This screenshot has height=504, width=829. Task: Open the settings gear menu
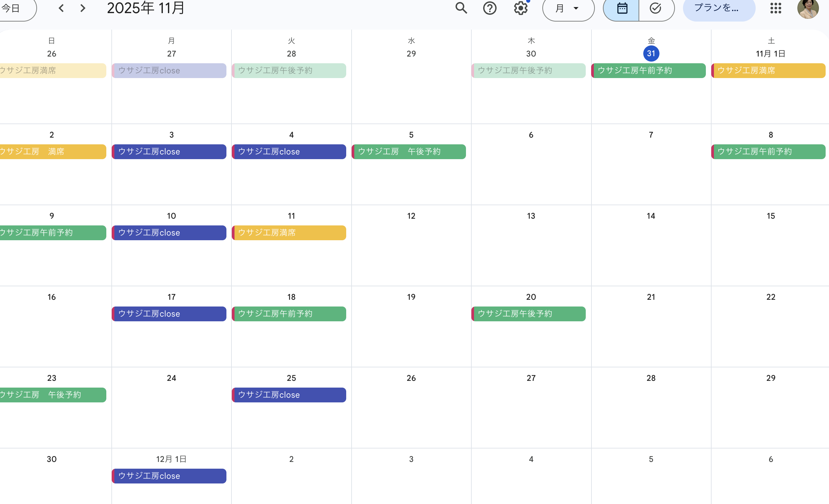click(x=520, y=8)
